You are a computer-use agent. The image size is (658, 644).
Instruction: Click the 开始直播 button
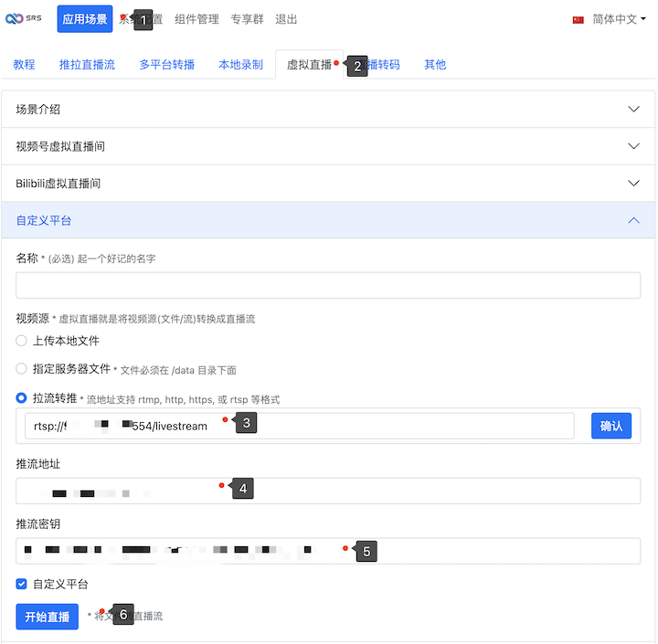pyautogui.click(x=47, y=617)
